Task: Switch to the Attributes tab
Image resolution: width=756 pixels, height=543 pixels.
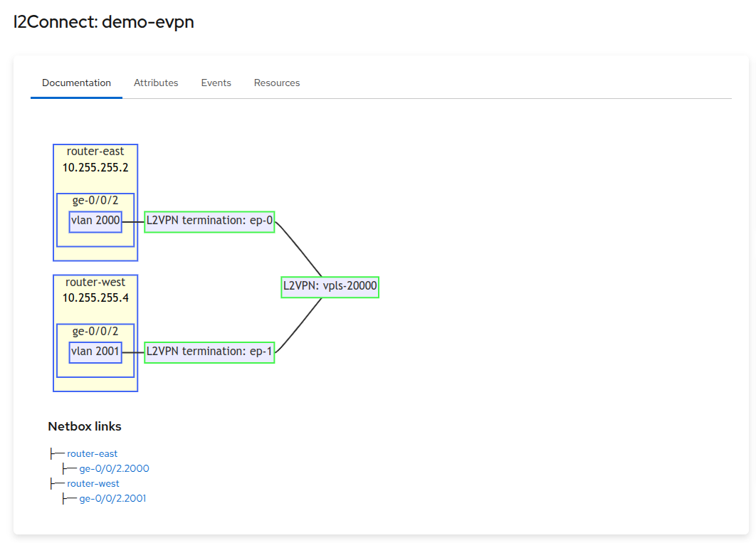Action: 156,83
